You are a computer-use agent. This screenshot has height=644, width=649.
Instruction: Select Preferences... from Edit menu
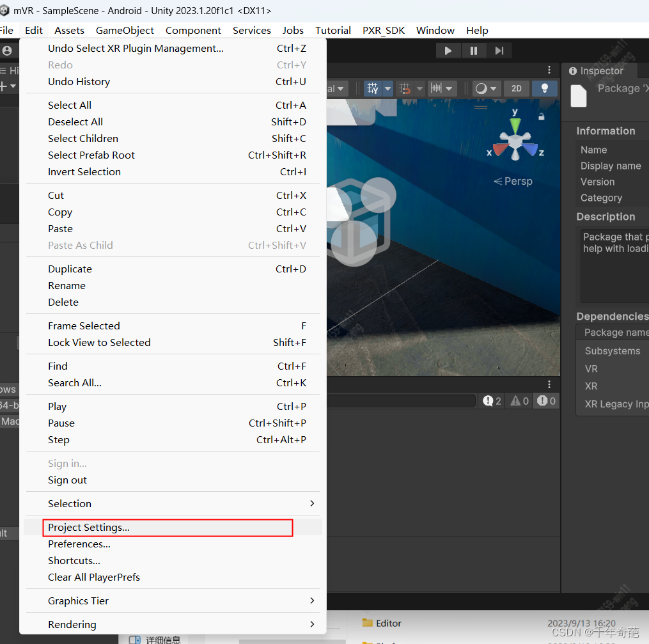pos(173,544)
